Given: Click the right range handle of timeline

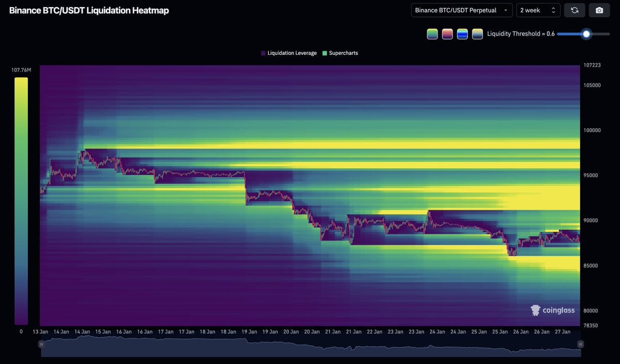Looking at the screenshot, I should coord(580,344).
